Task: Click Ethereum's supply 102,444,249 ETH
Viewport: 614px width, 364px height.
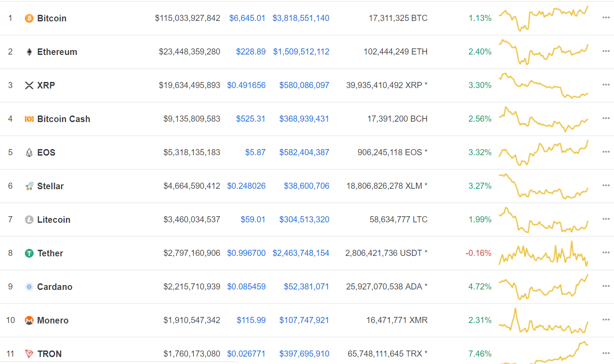Action: click(396, 52)
